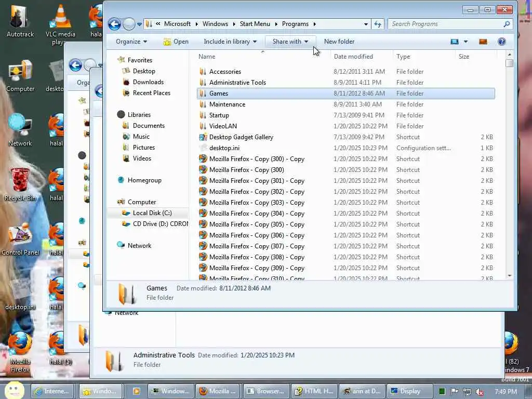Click the search magnifier icon

point(507,24)
